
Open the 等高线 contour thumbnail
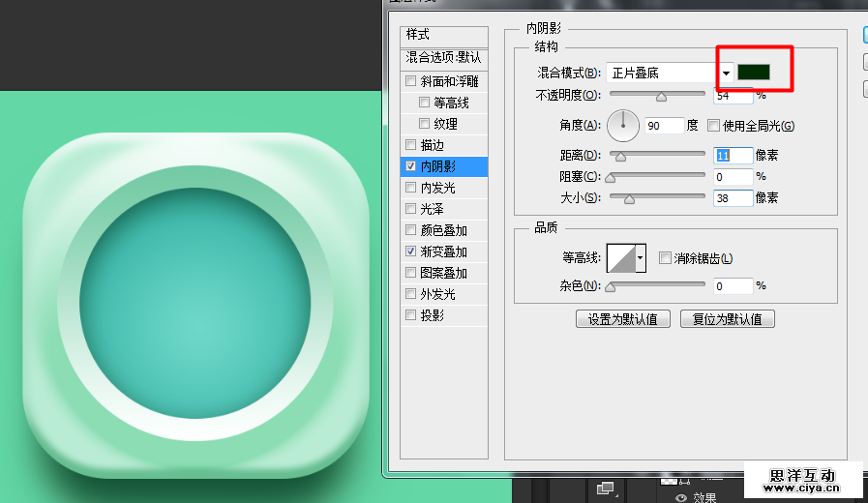click(620, 258)
